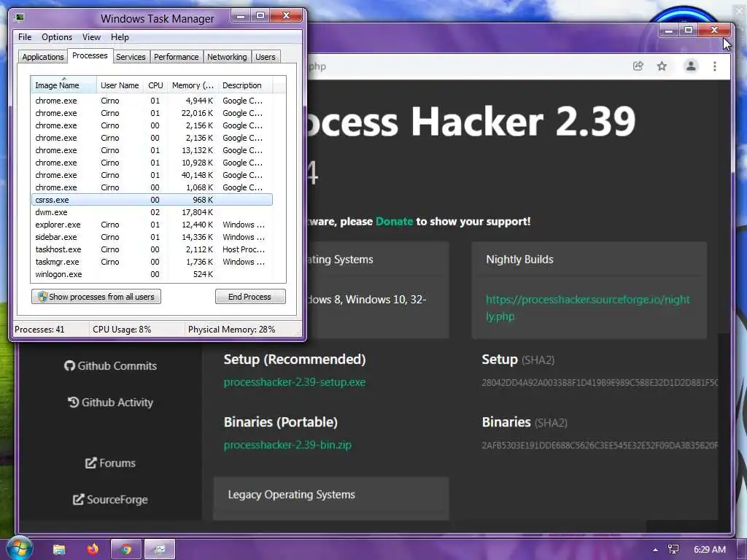Screen dimensions: 747x560
Task: Switch to the Applications tab
Action: [x=43, y=57]
